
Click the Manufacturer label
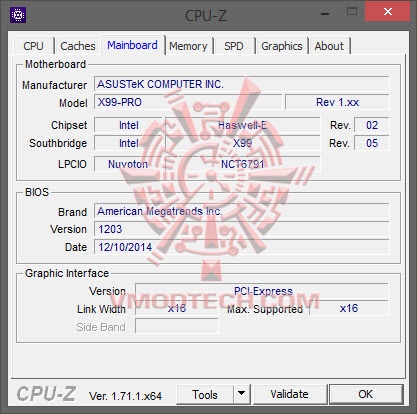(54, 85)
